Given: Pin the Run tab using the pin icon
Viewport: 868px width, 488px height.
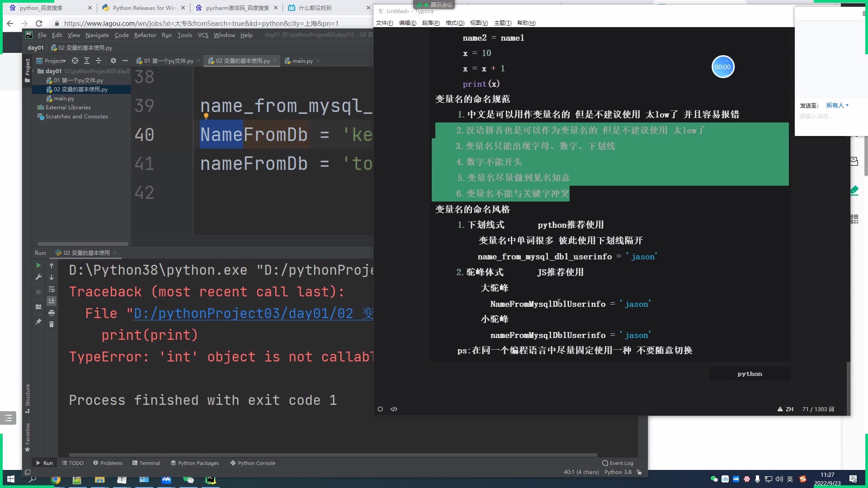Looking at the screenshot, I should [x=38, y=321].
